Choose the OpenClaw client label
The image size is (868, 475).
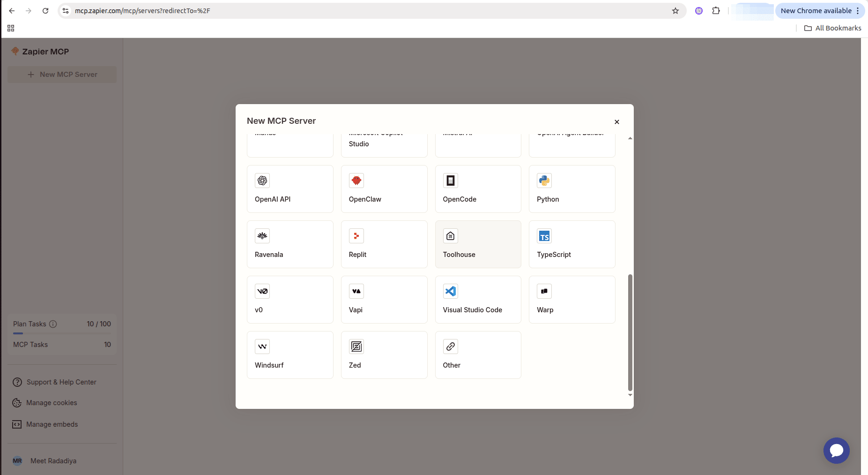(x=365, y=199)
